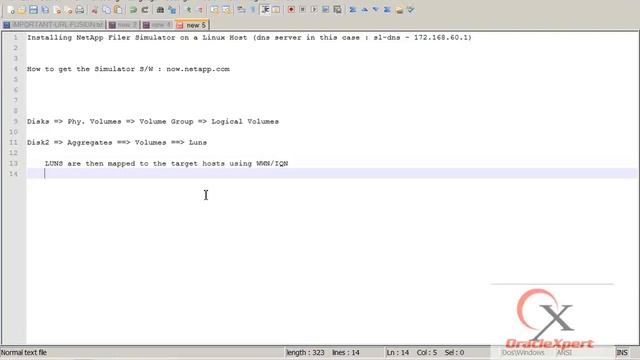Click the Normal text file status label
This screenshot has height=360, width=640.
click(24, 352)
